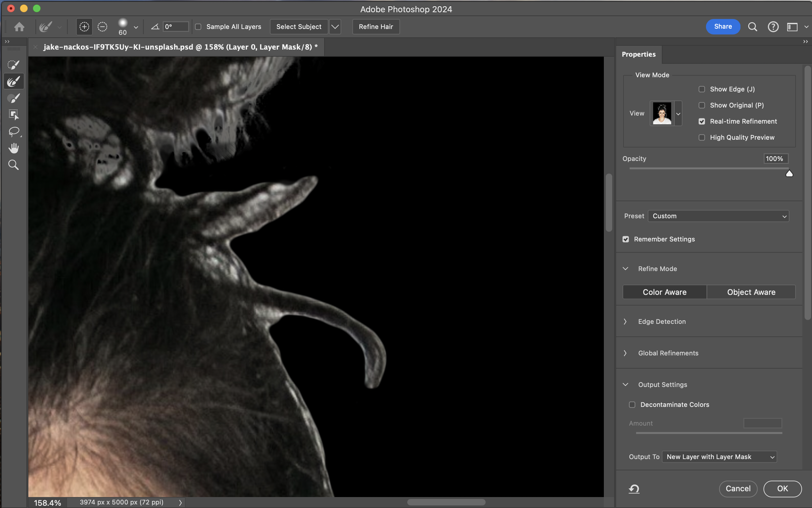Image resolution: width=812 pixels, height=508 pixels.
Task: Disable Real-time Refinement checkbox
Action: point(702,121)
